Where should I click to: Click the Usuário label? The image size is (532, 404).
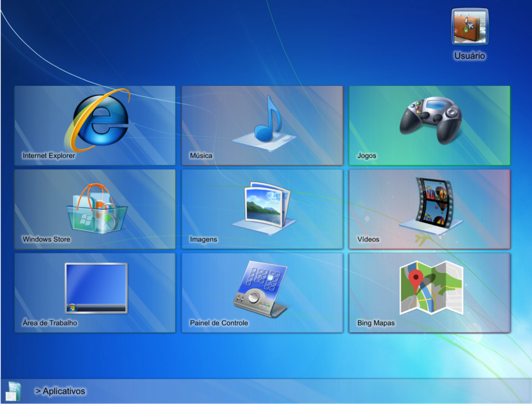click(470, 56)
